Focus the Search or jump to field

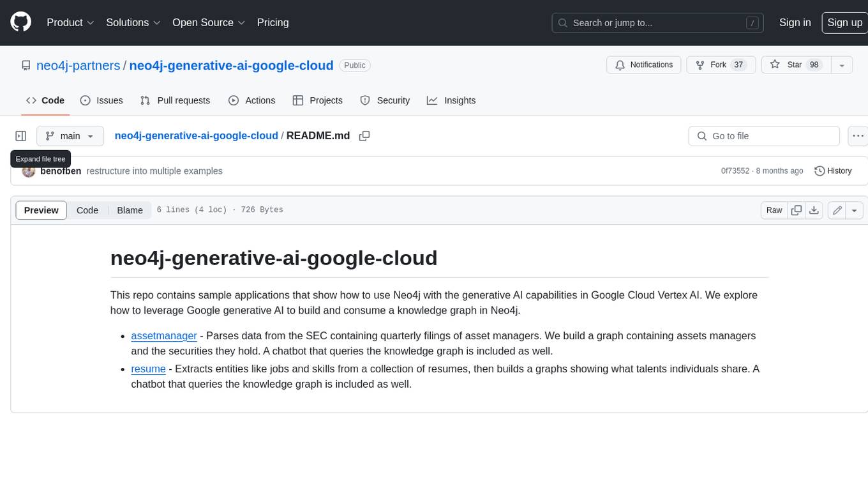click(x=659, y=23)
